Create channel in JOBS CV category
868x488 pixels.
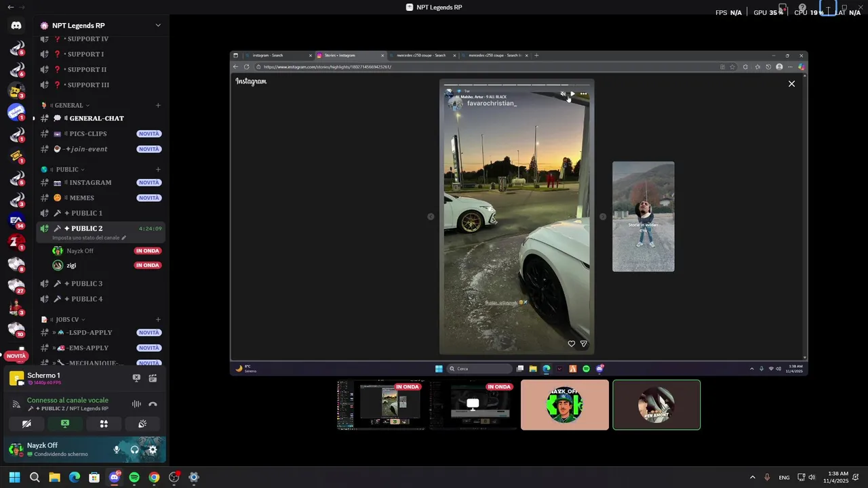158,319
